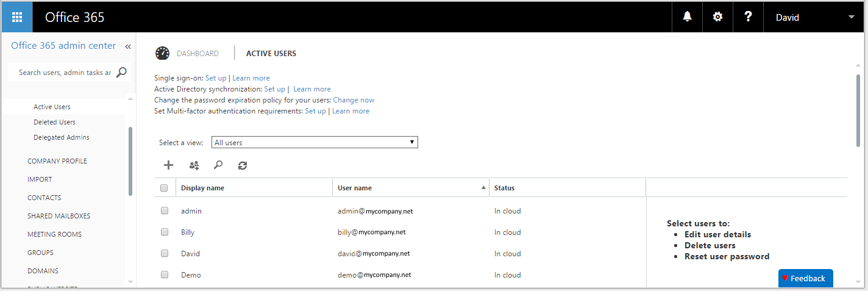
Task: Click demo@mycompany.net user name
Action: click(374, 275)
